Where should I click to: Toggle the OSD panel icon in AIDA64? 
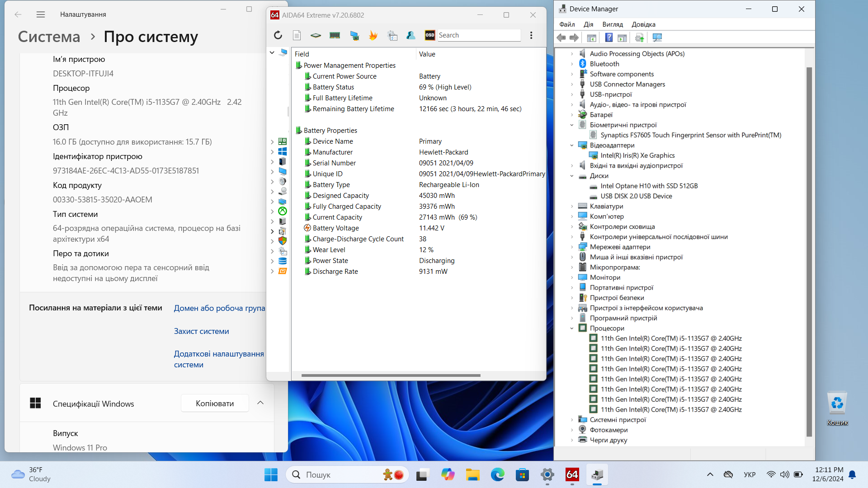pyautogui.click(x=430, y=35)
